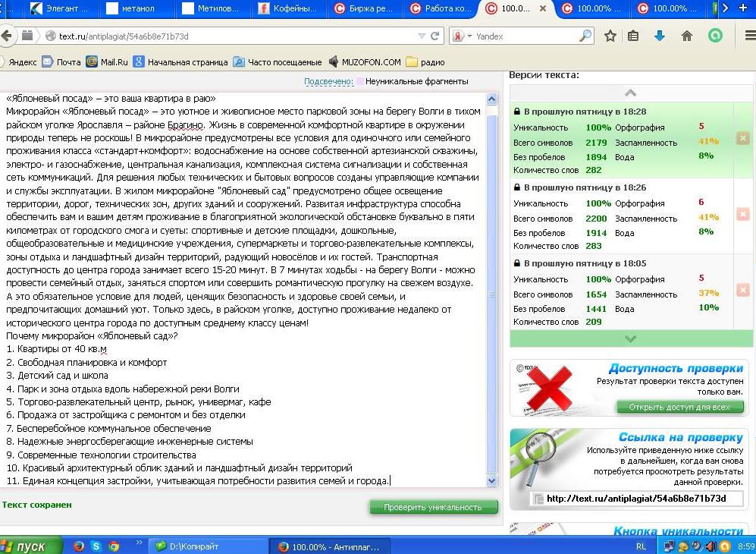
Task: Open the bookmarks list icon
Action: [633, 36]
